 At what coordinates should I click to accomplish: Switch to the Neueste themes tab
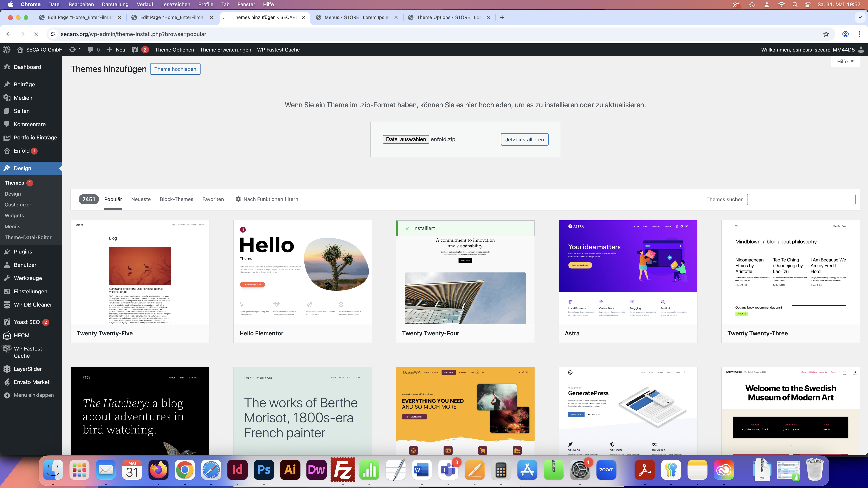[141, 199]
